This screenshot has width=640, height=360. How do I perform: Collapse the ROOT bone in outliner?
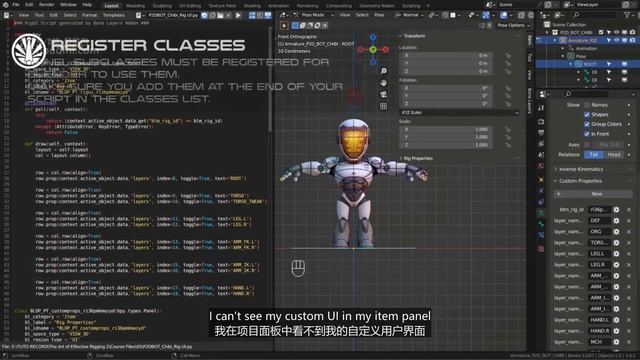tap(571, 64)
